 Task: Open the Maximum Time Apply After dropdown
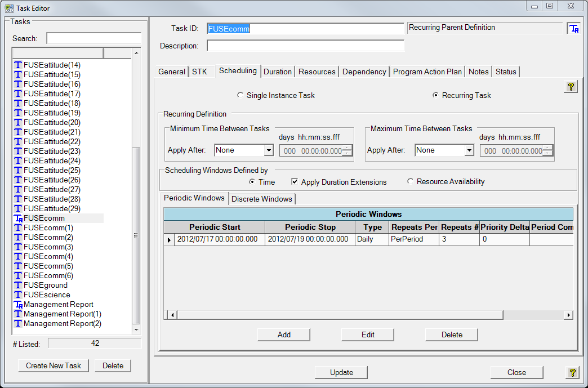click(x=469, y=150)
